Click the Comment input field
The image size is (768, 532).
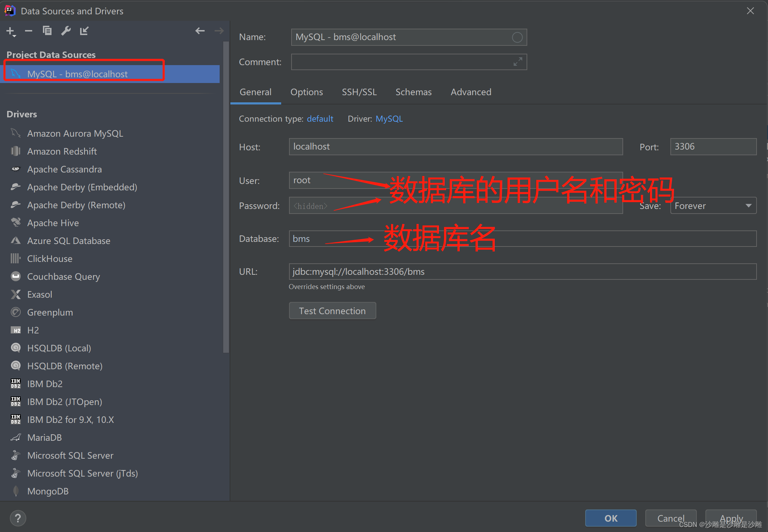tap(409, 62)
